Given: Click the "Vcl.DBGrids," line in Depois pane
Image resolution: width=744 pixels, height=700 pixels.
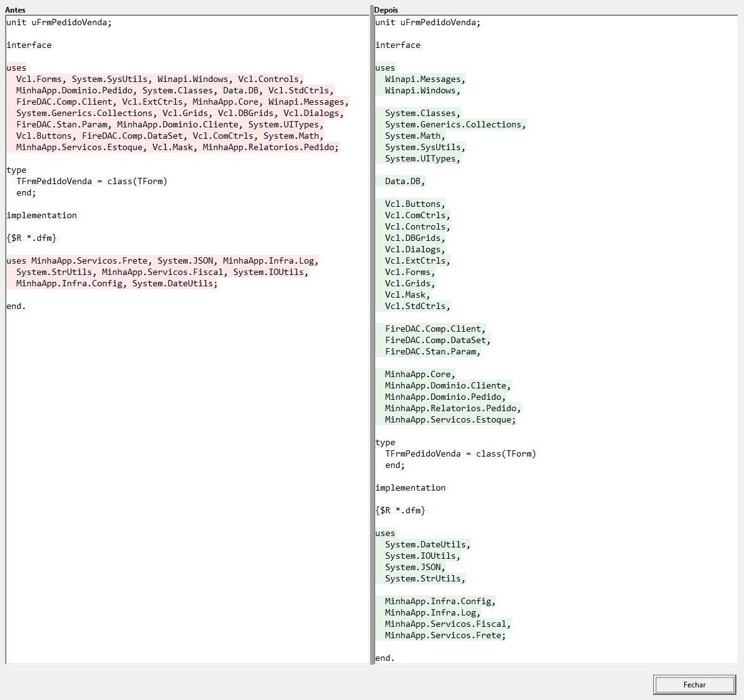Looking at the screenshot, I should (415, 238).
